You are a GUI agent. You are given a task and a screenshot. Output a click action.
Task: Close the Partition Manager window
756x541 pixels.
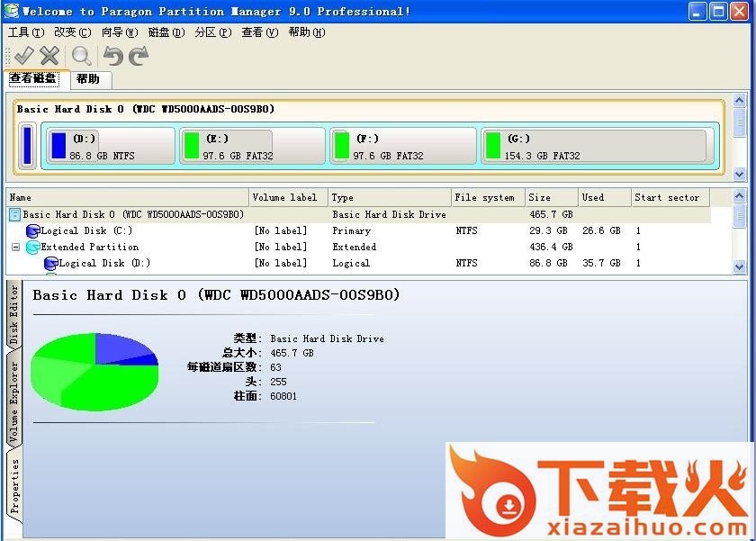click(739, 11)
